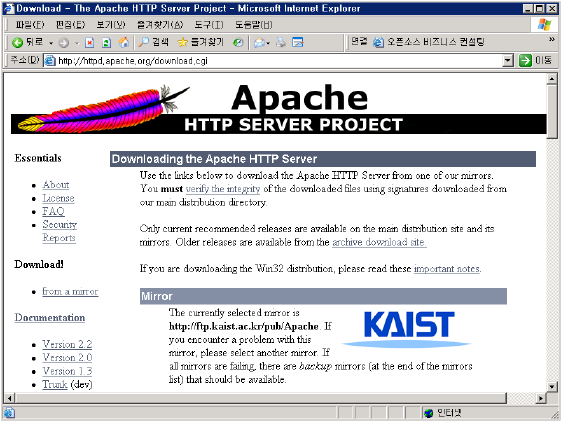Expand the Mail button dropdown arrow
This screenshot has width=561, height=421.
click(268, 44)
